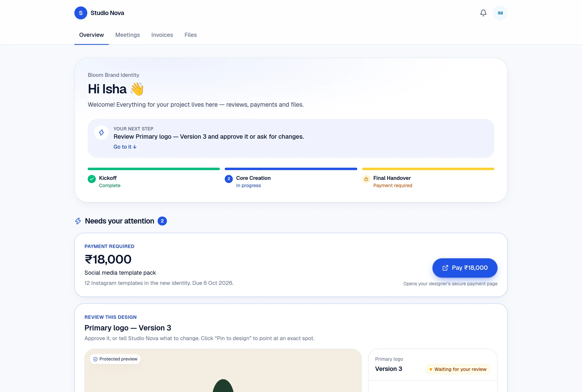Click the Primary logo — Version 3 heading
Image resolution: width=582 pixels, height=392 pixels.
[128, 328]
